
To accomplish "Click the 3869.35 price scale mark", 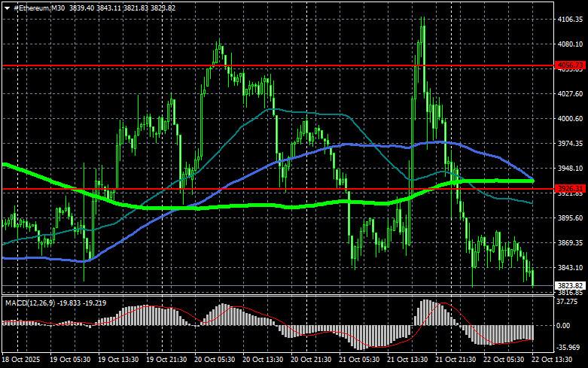I will [x=568, y=243].
